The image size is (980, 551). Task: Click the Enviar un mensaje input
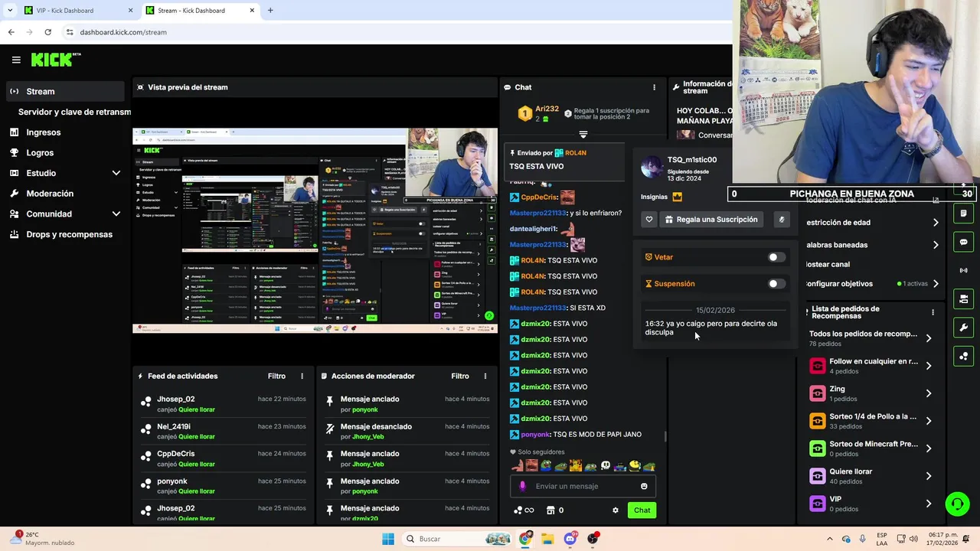583,486
